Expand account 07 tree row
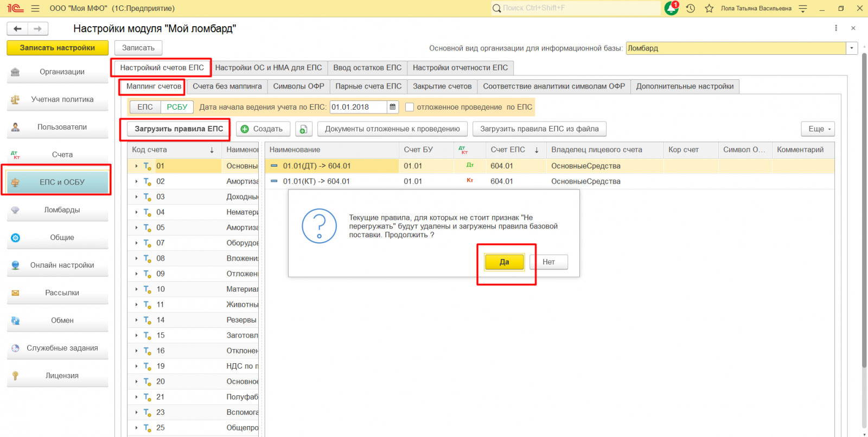This screenshot has height=437, width=868. (x=136, y=243)
